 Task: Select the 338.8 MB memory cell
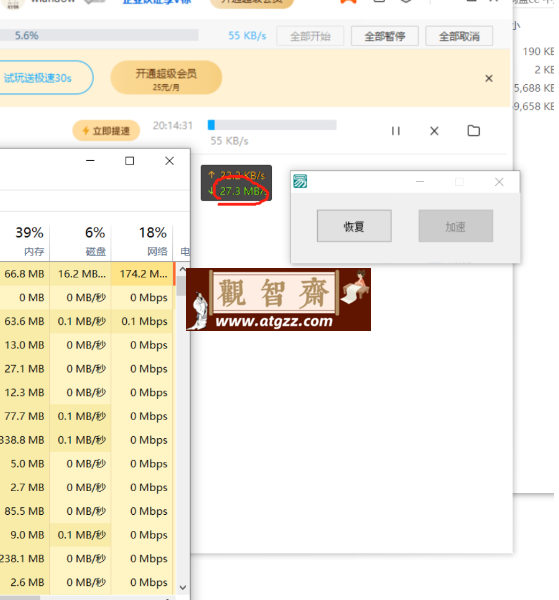[x=24, y=440]
